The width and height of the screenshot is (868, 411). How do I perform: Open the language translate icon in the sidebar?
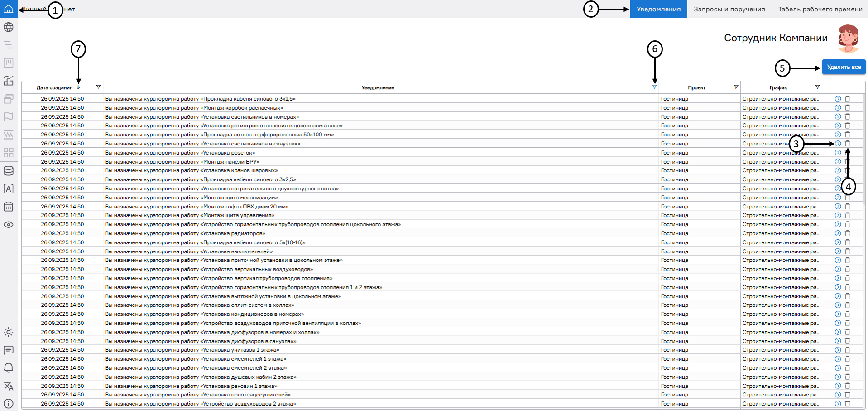(9, 386)
